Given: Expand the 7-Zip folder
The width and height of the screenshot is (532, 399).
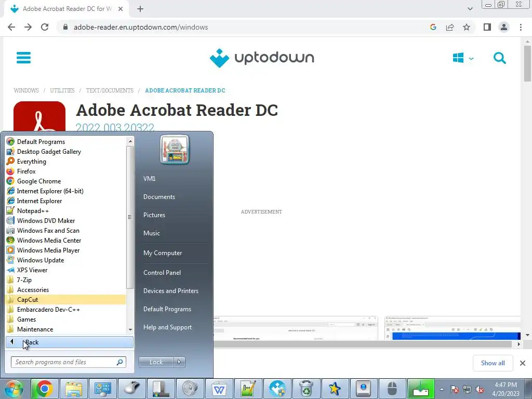Looking at the screenshot, I should (x=66, y=280).
